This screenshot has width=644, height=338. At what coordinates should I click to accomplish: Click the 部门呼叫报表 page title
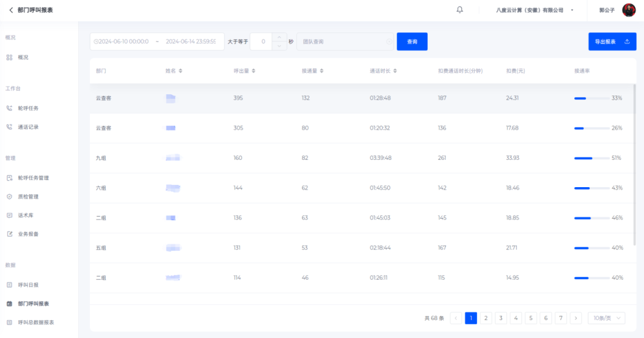[35, 10]
